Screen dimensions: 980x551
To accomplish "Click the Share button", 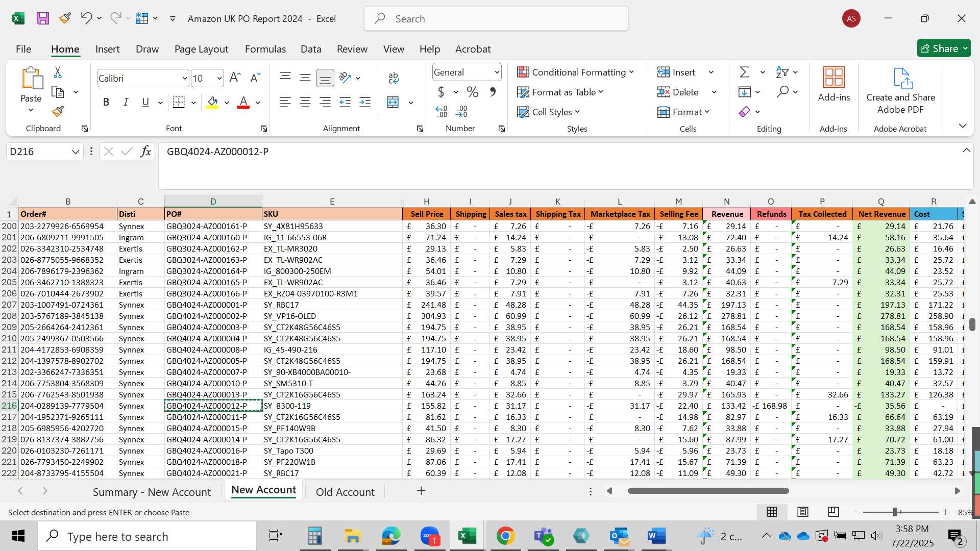I will point(944,48).
